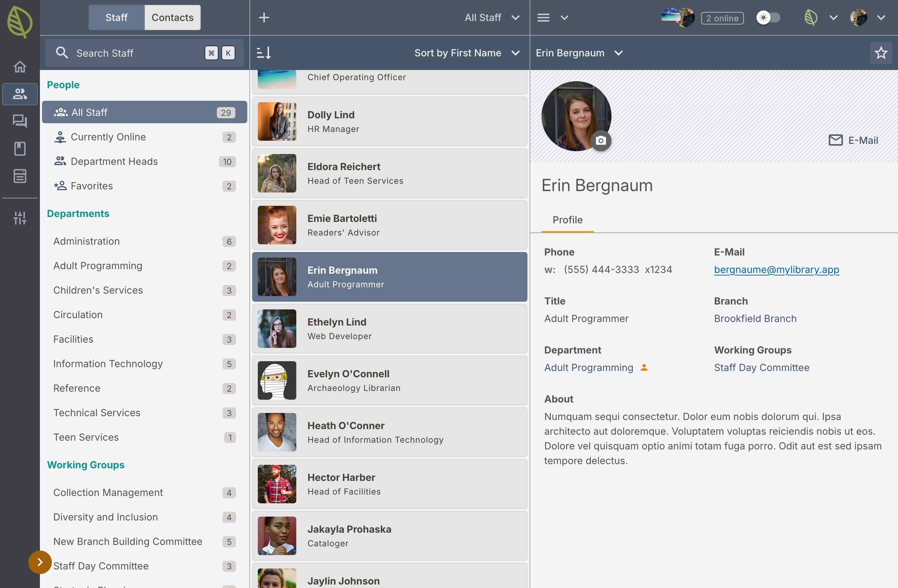The width and height of the screenshot is (898, 588).
Task: Toggle sort direction icon
Action: [x=264, y=53]
